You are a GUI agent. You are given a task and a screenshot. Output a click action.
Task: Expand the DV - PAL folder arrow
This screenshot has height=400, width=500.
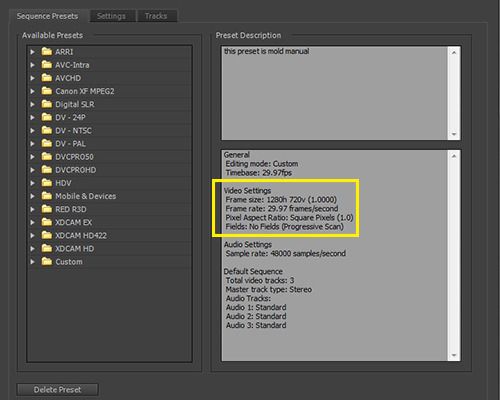(x=32, y=144)
